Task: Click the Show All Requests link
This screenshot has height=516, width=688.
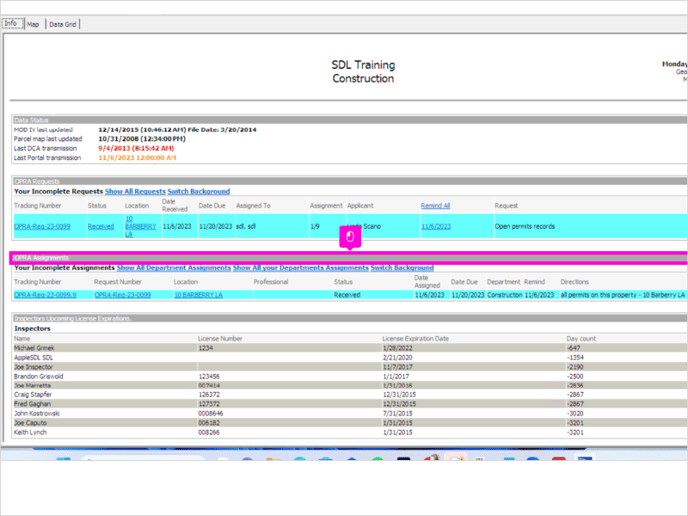Action: (x=135, y=191)
